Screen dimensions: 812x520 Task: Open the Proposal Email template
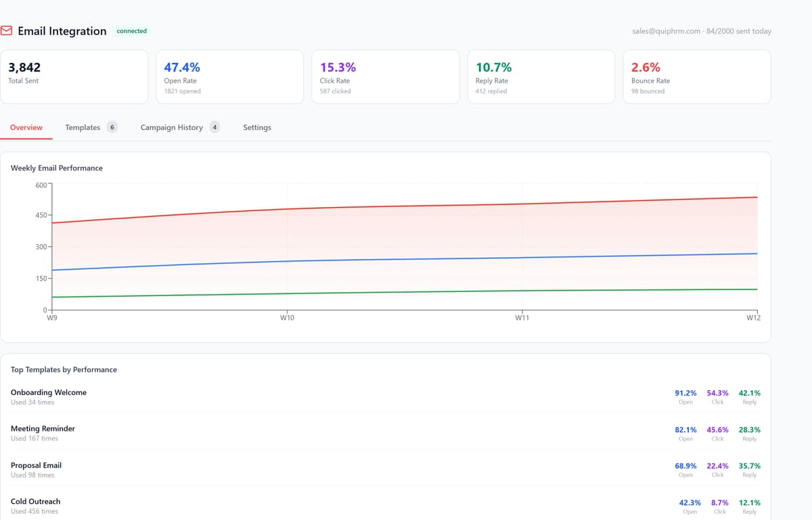pyautogui.click(x=386, y=470)
